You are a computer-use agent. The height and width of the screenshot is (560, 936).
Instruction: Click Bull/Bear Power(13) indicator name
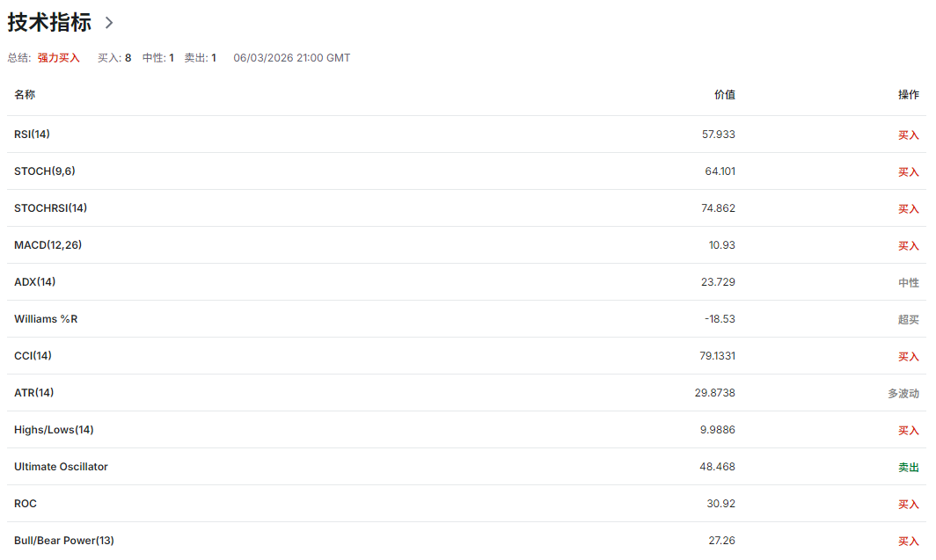click(x=64, y=541)
